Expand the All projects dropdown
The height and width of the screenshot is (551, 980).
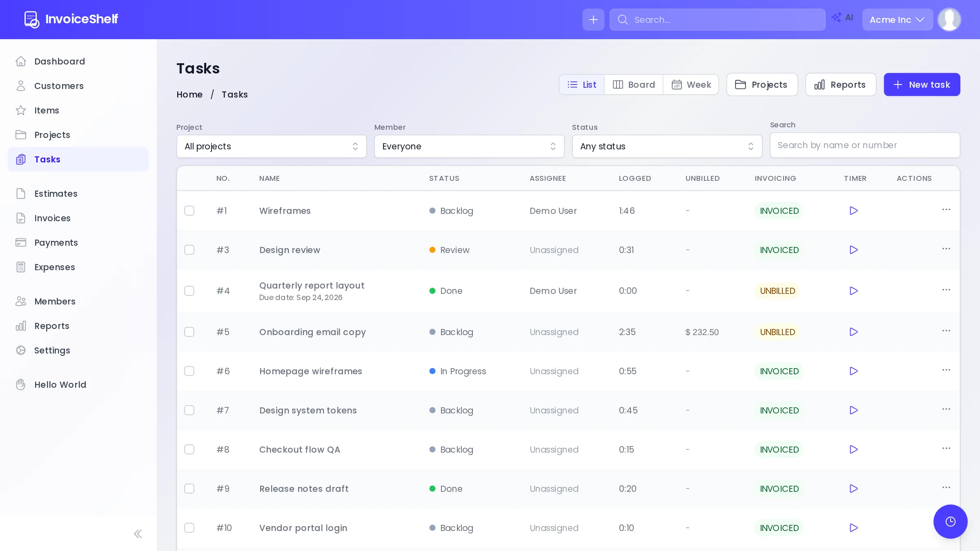[x=272, y=146]
